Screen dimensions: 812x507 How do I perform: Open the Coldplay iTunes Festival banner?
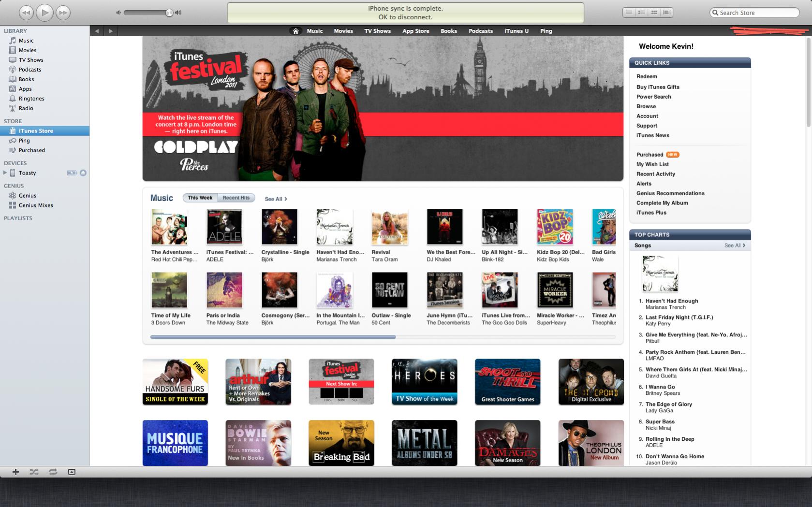pos(383,109)
